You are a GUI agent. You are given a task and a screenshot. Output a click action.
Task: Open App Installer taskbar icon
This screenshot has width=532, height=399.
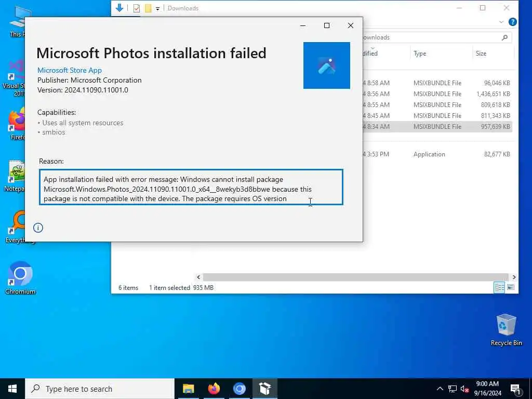point(264,389)
